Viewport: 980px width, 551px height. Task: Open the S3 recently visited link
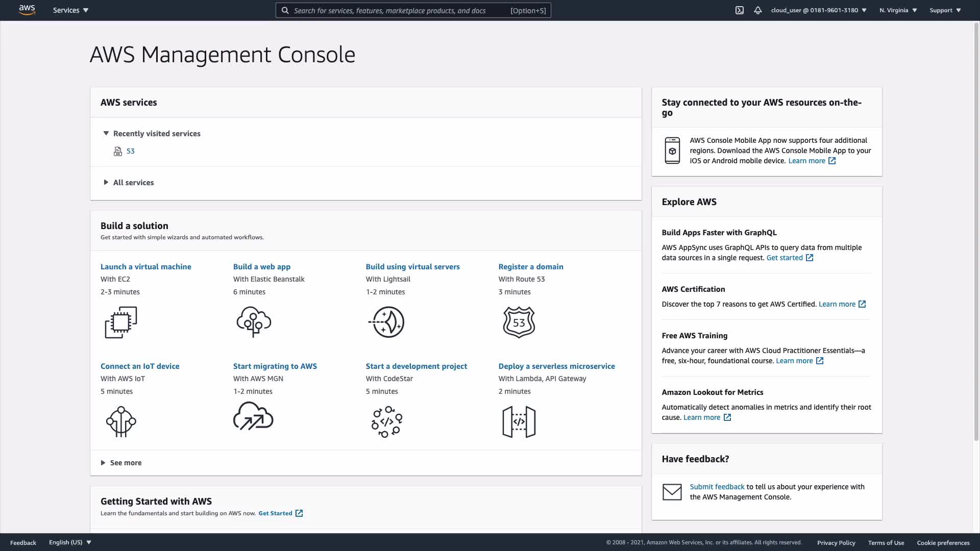coord(131,151)
